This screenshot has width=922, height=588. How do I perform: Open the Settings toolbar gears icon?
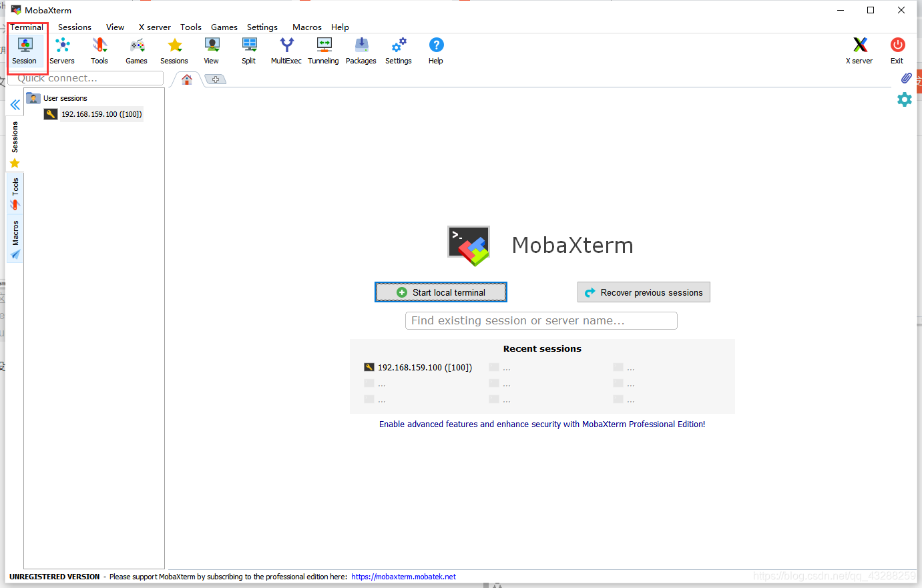399,51
